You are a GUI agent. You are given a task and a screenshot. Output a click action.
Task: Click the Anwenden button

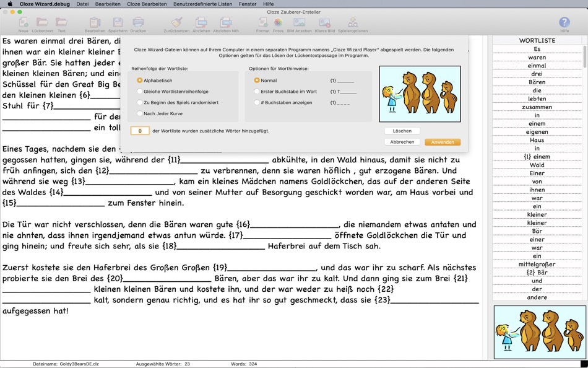[x=443, y=142]
